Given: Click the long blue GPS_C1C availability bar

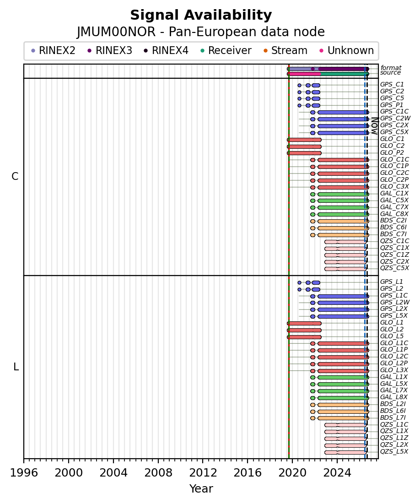Looking at the screenshot, I should tap(343, 113).
